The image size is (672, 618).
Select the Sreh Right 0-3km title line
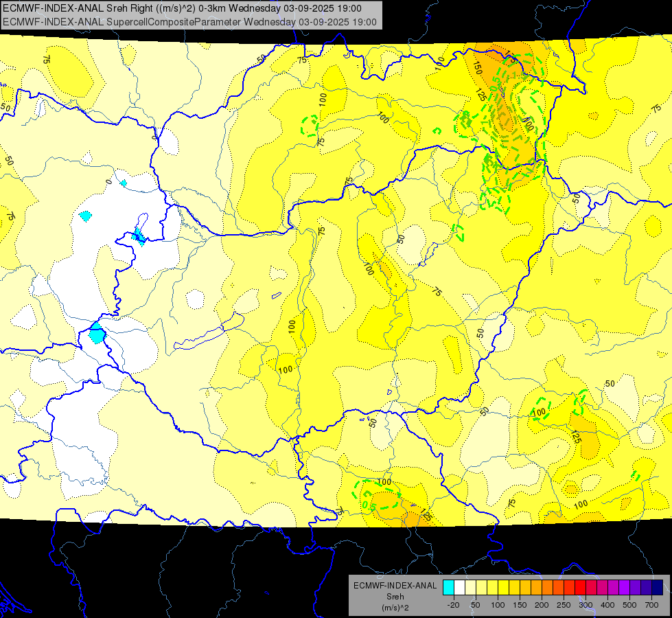pos(182,8)
